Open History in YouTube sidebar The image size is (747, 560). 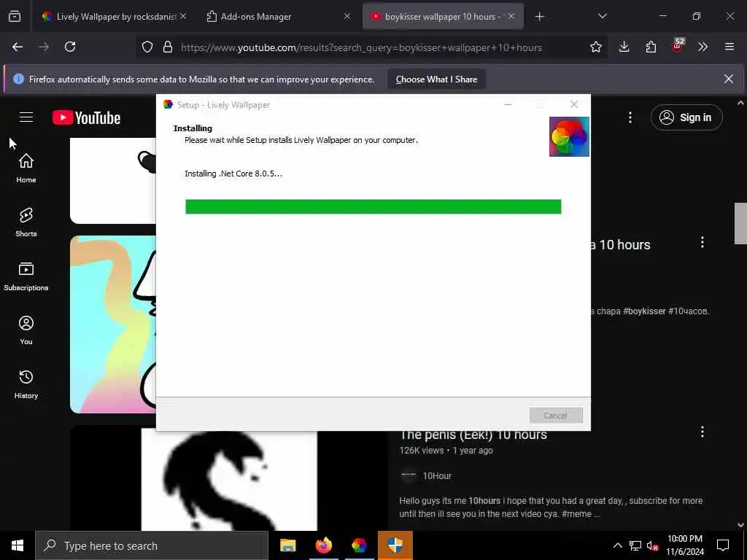coord(26,384)
